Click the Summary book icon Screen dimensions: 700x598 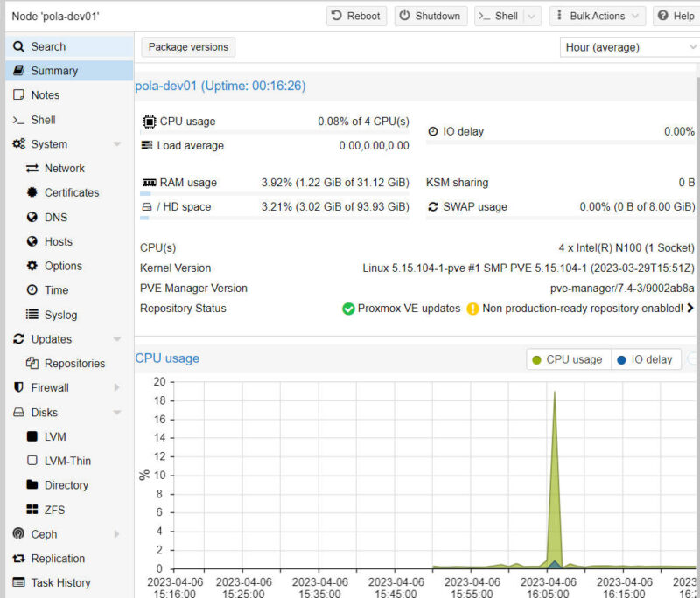coord(18,71)
